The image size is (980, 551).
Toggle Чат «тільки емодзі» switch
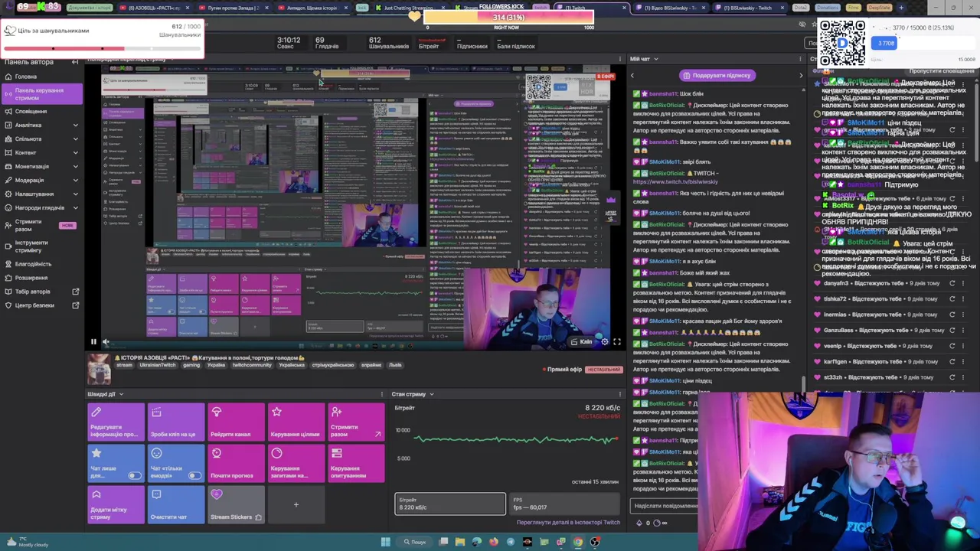(194, 476)
